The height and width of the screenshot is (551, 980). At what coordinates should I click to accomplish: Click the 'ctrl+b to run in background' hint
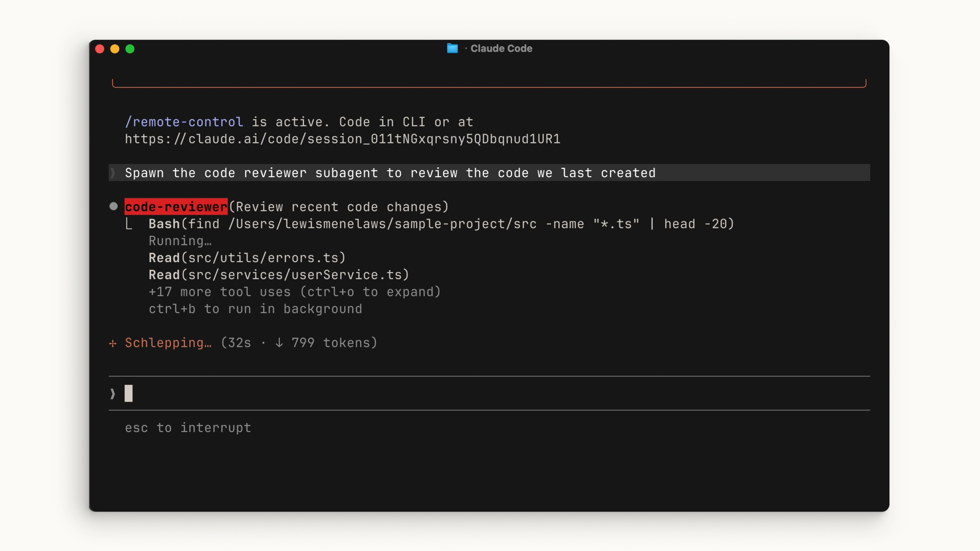[x=255, y=309]
